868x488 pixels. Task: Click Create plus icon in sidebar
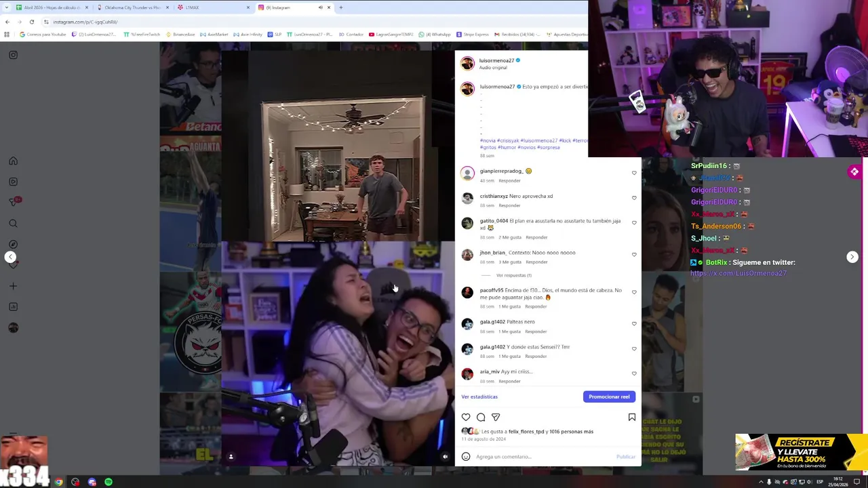coord(13,286)
